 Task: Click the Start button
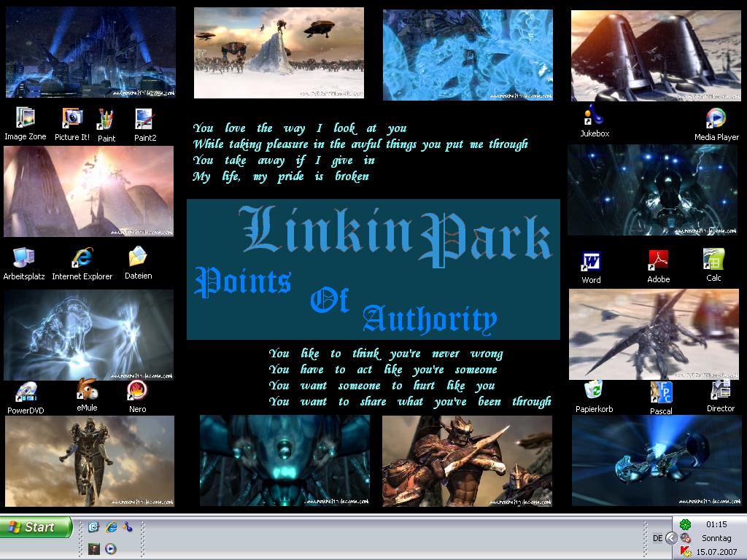click(36, 527)
